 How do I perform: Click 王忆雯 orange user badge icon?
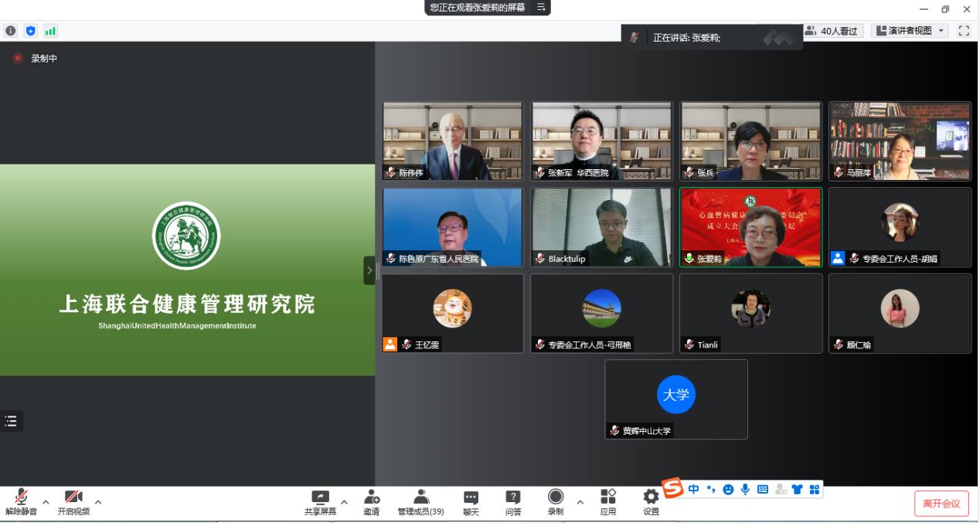390,345
